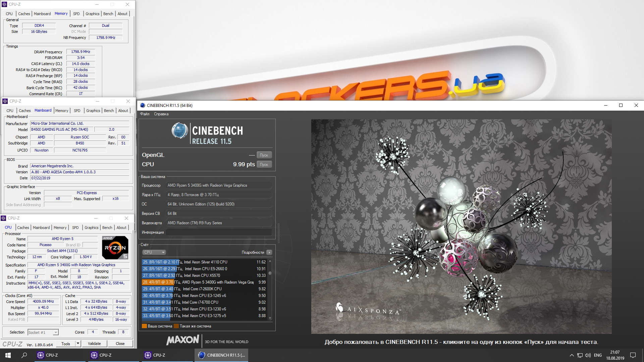This screenshot has height=362, width=644.
Task: Click the Windows Start button
Action: click(8, 355)
